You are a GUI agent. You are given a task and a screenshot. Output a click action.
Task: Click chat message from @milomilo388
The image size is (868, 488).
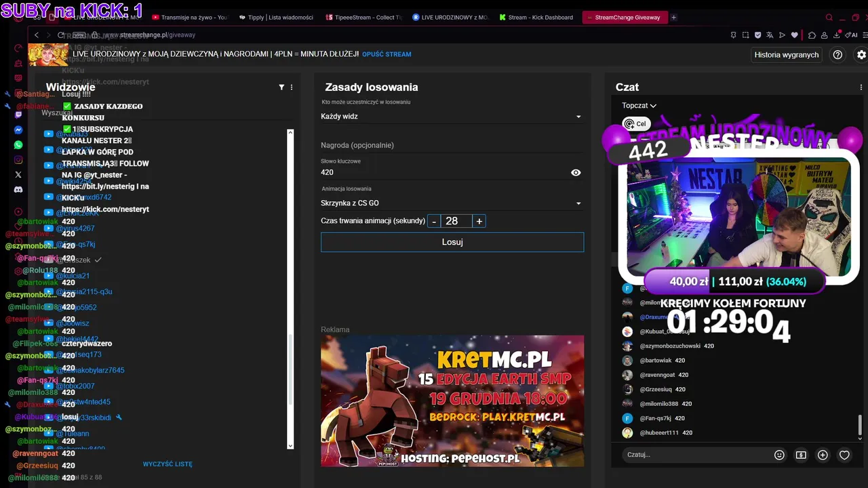click(658, 404)
